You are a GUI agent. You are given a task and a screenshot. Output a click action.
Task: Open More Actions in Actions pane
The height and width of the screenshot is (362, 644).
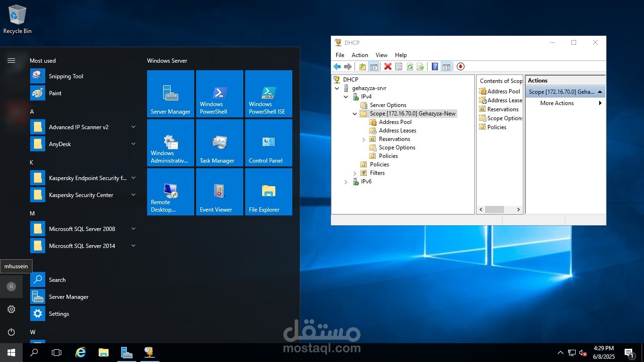565,103
